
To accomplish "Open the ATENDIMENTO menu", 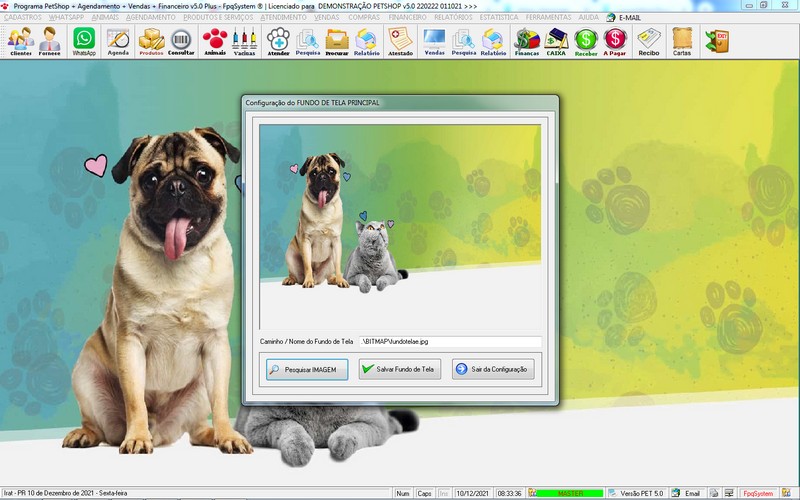I will [x=283, y=17].
